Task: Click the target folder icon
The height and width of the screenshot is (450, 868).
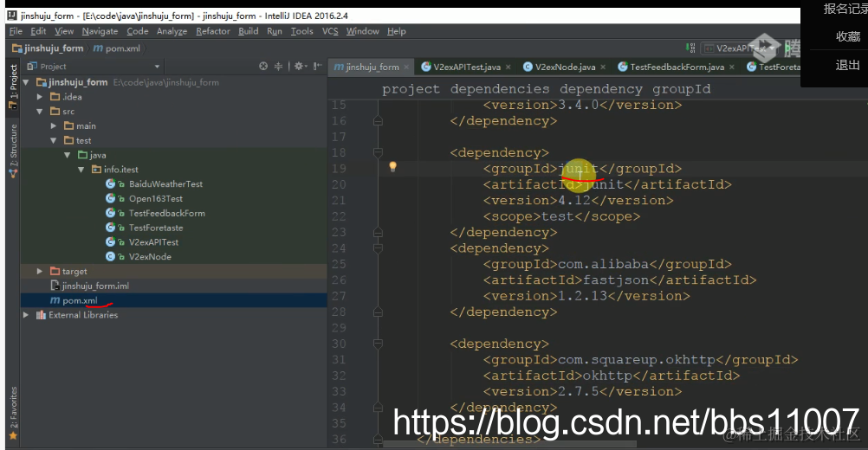Action: tap(55, 271)
